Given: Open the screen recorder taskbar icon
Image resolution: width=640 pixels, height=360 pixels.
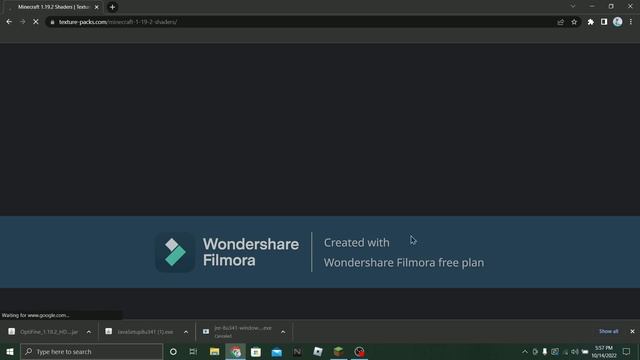Looking at the screenshot, I should pos(359,352).
